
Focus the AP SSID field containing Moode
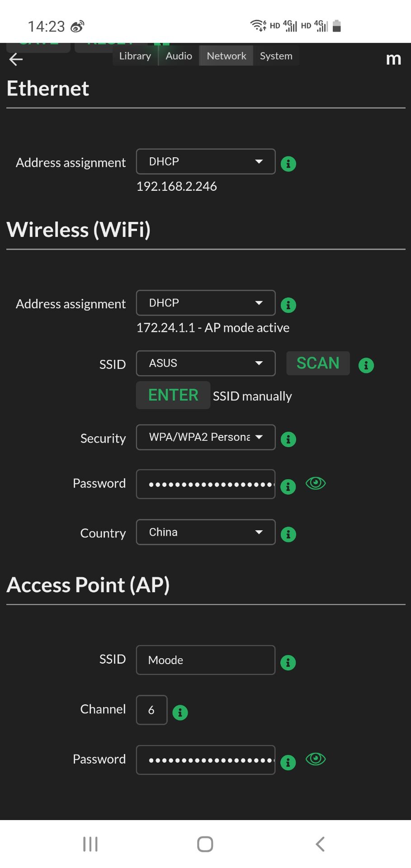206,660
